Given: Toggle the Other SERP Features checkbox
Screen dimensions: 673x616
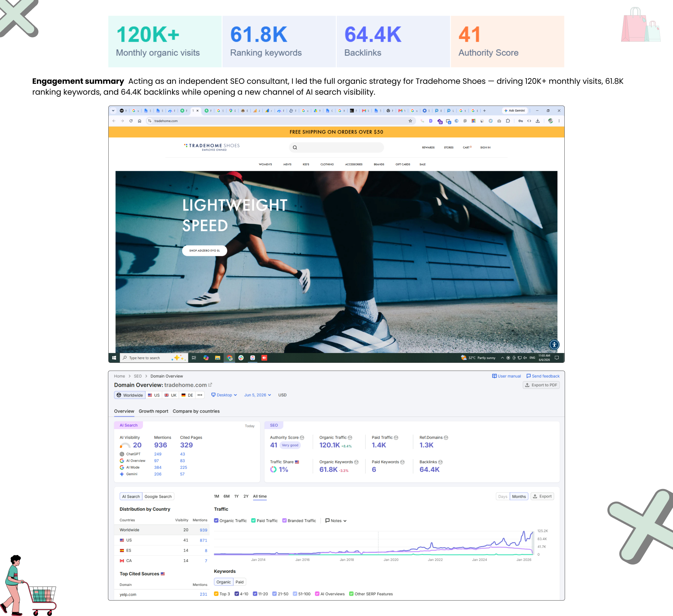Looking at the screenshot, I should [351, 594].
